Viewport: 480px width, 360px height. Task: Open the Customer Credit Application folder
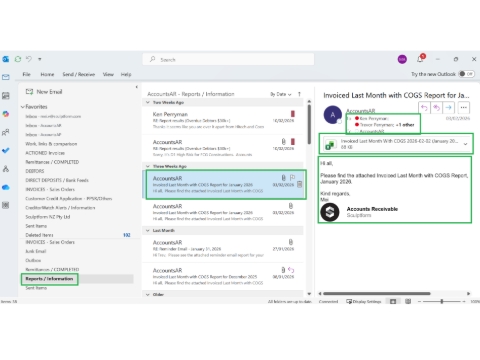coord(69,199)
